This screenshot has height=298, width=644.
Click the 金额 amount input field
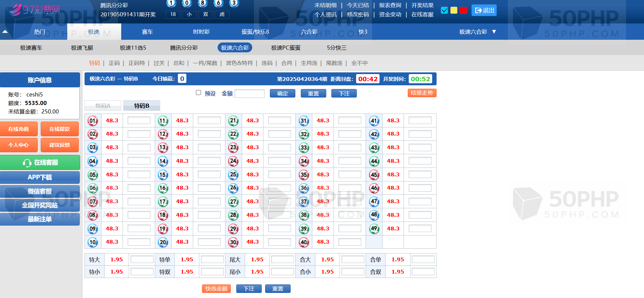coord(250,93)
